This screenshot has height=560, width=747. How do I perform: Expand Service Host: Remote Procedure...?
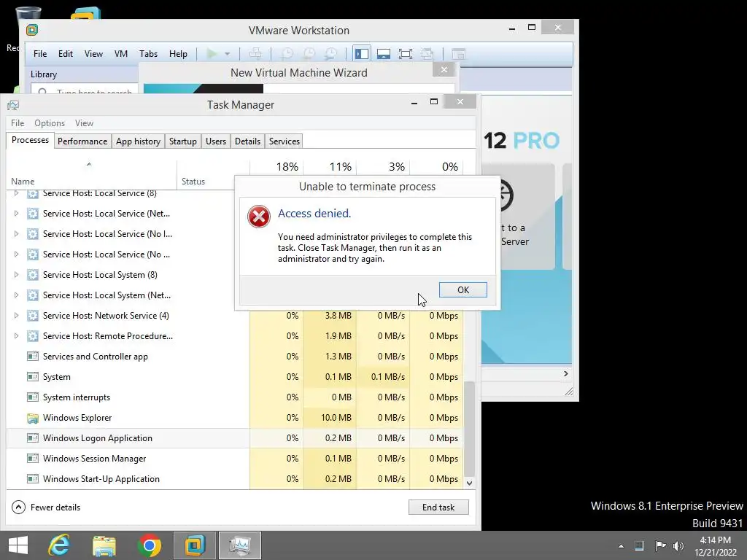pyautogui.click(x=16, y=335)
